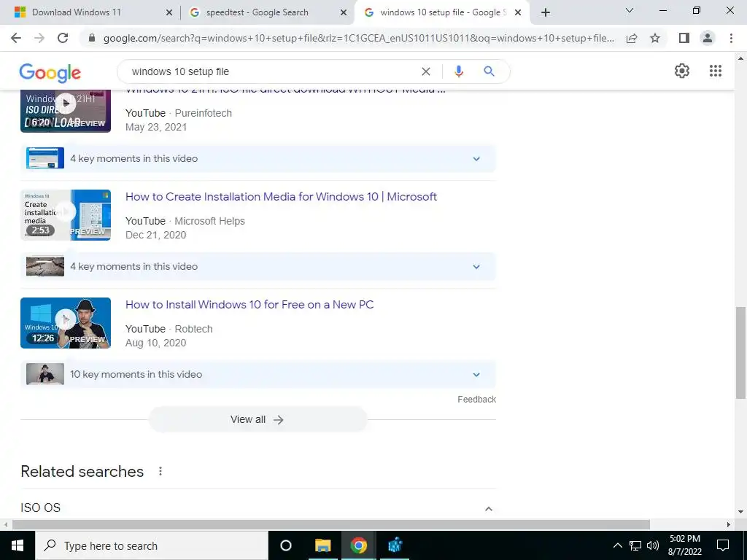747x560 pixels.
Task: Open the notification center
Action: [723, 545]
